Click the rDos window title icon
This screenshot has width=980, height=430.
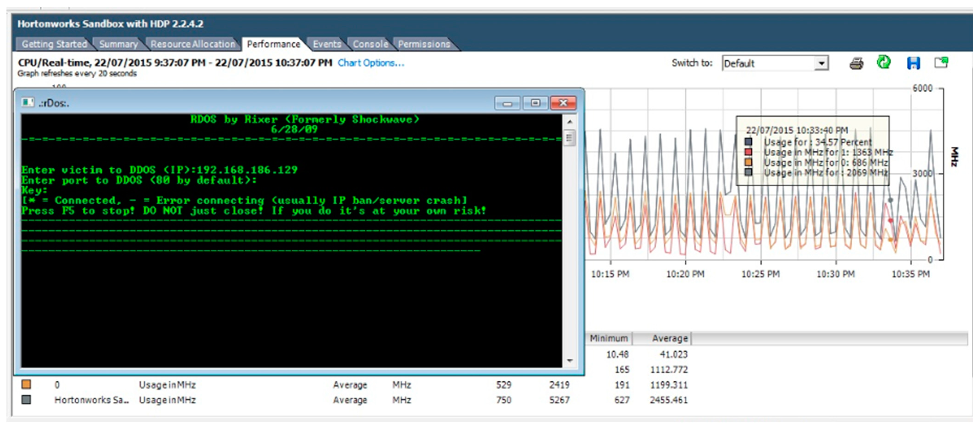27,103
